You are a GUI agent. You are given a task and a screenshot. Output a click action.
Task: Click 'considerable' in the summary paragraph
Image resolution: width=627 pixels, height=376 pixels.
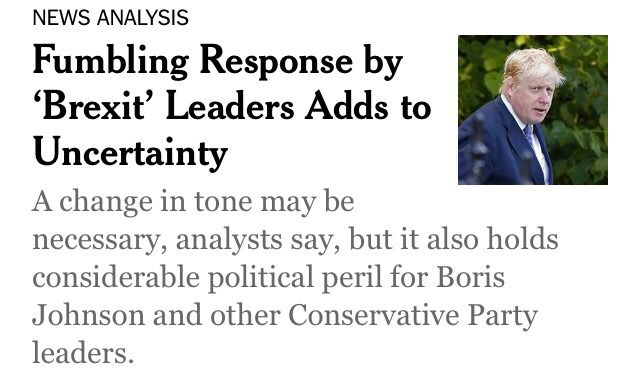(116, 278)
